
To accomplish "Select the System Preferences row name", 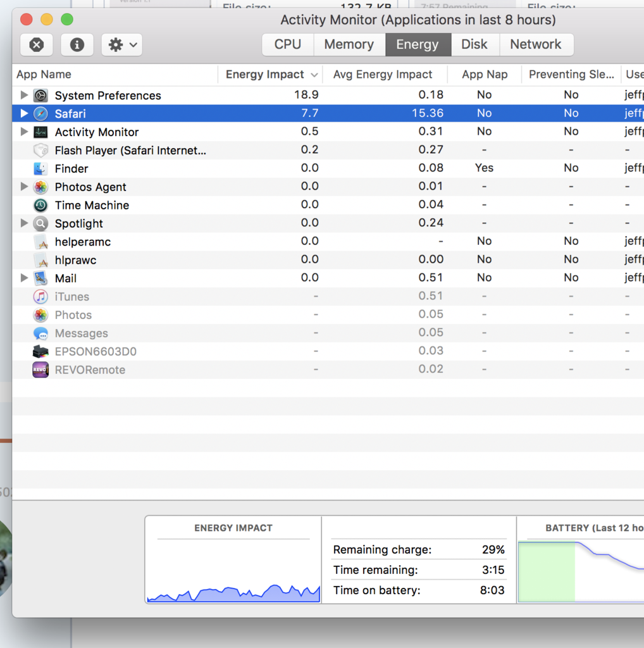I will (x=108, y=96).
